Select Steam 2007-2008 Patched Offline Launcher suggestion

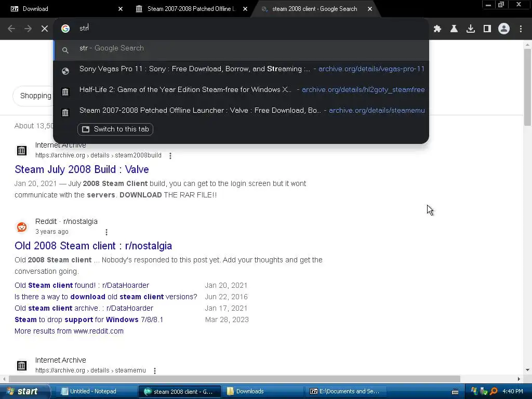(x=241, y=111)
